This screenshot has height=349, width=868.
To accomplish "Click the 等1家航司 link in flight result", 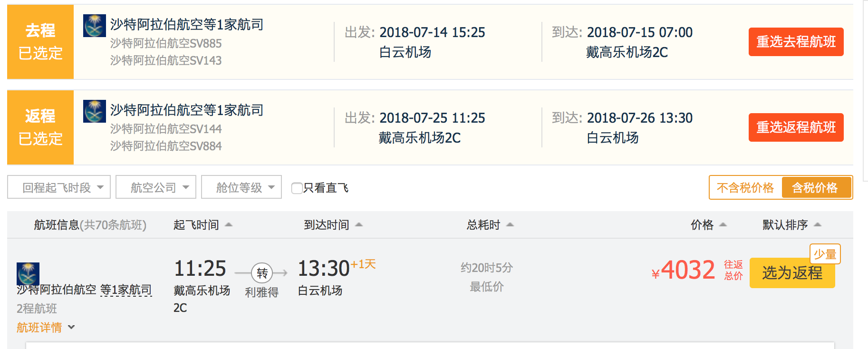I will click(126, 290).
